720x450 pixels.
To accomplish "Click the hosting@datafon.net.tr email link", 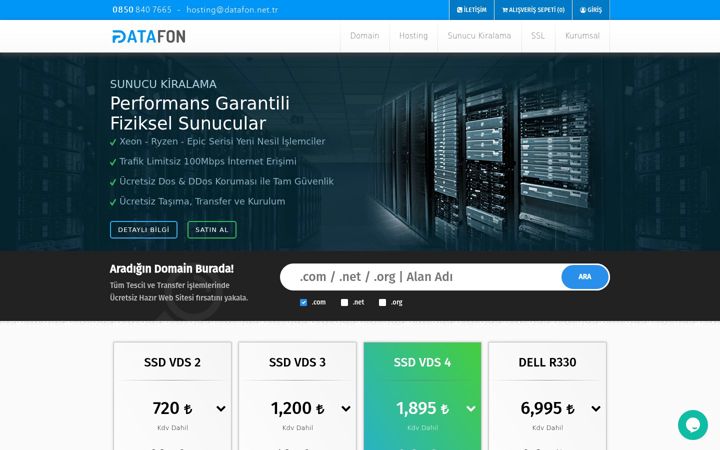I will (x=232, y=10).
